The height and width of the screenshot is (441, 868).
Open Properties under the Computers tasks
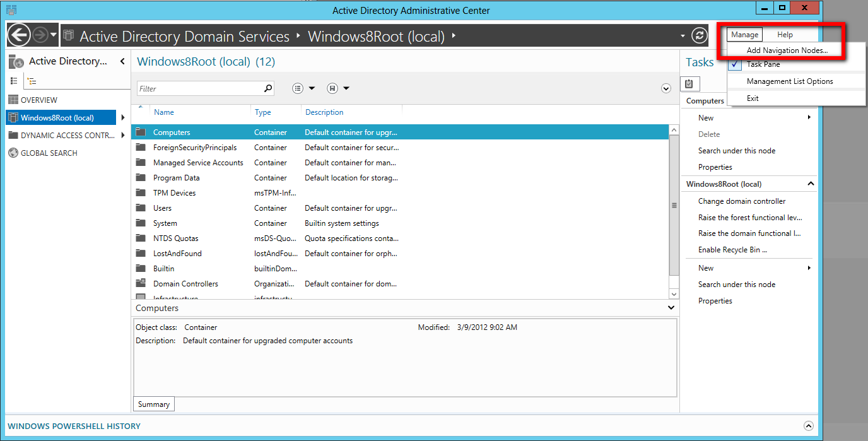pyautogui.click(x=715, y=167)
